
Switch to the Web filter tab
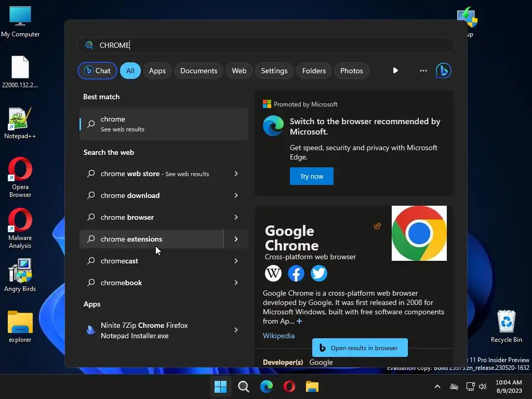point(239,71)
